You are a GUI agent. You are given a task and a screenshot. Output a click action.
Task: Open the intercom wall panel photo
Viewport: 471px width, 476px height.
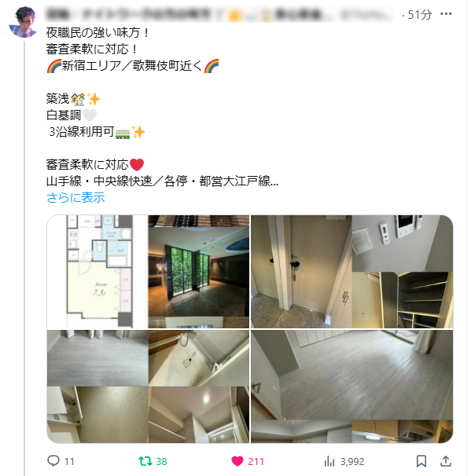pos(403,243)
